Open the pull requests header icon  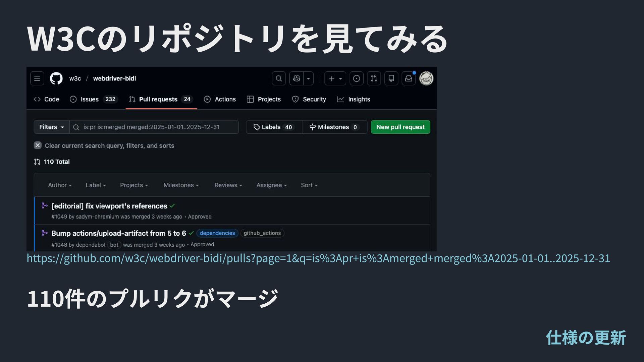tap(374, 78)
